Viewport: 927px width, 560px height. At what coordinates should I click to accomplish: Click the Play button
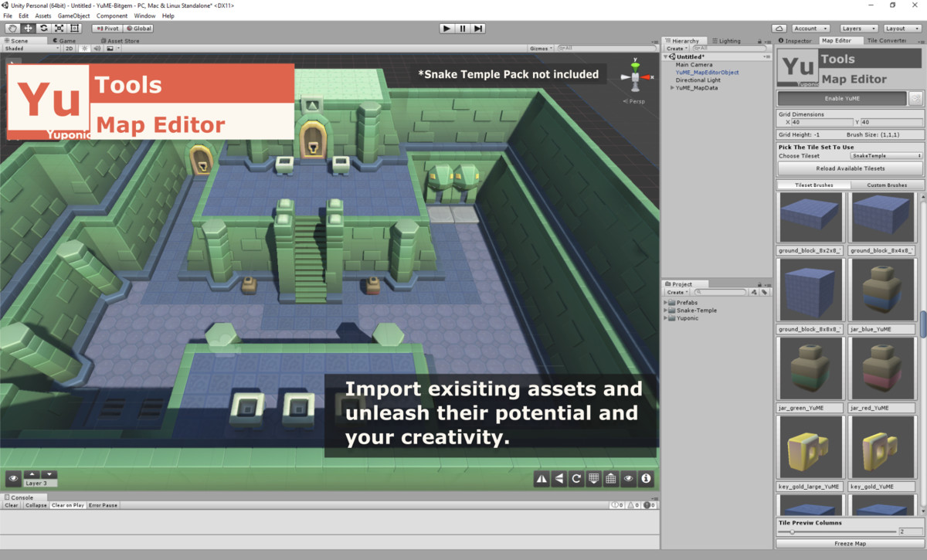[447, 29]
